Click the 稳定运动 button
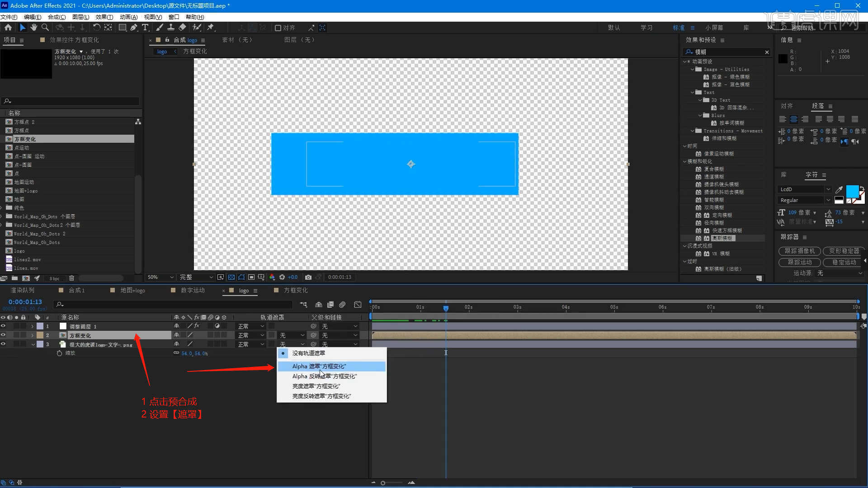Image resolution: width=868 pixels, height=488 pixels. 844,262
